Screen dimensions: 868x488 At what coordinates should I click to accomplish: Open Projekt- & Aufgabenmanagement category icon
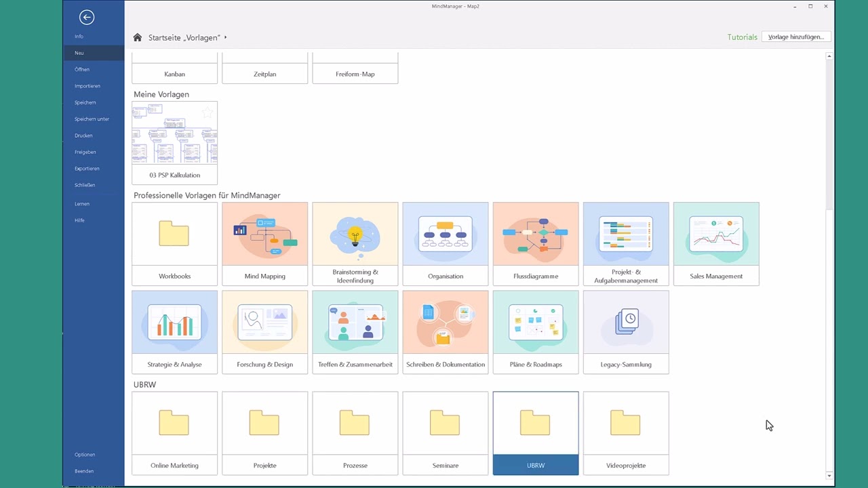pyautogui.click(x=625, y=234)
